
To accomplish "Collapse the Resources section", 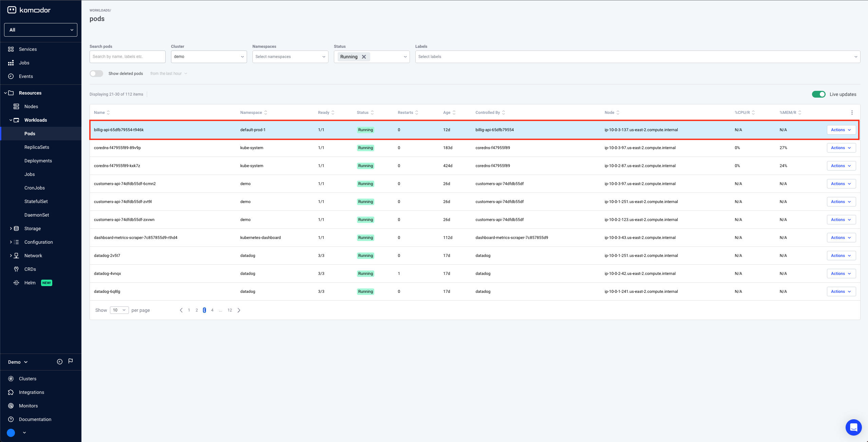I will (x=6, y=93).
